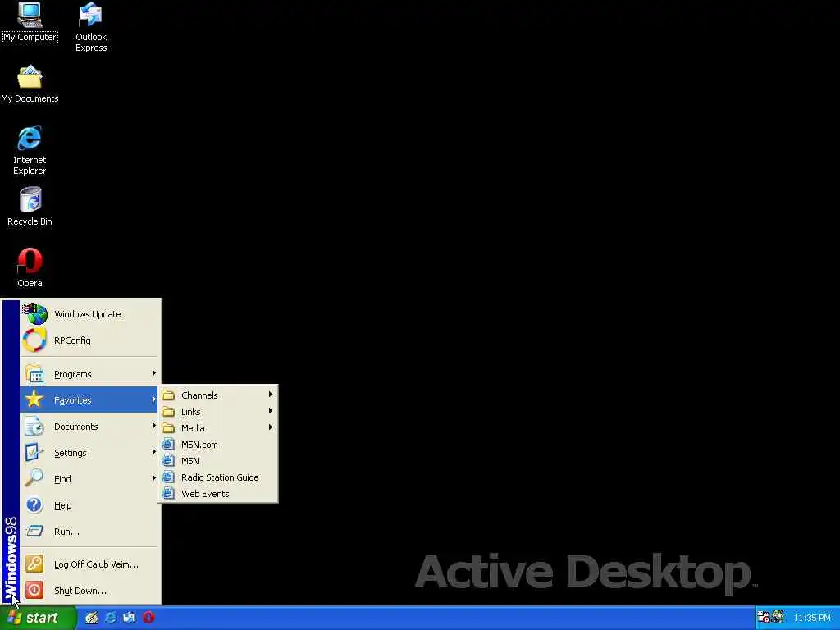Choose Shut Down... in the Start menu
Screen dimensions: 840x630
click(89, 591)
